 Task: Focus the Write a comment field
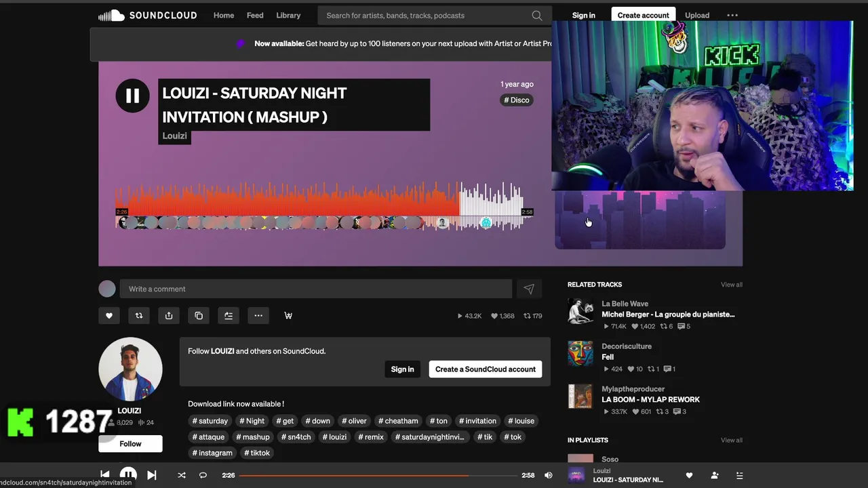point(316,289)
